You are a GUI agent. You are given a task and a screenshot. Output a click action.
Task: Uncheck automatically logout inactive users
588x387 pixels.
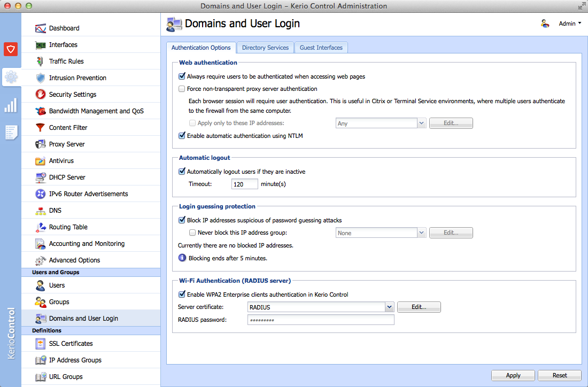182,172
